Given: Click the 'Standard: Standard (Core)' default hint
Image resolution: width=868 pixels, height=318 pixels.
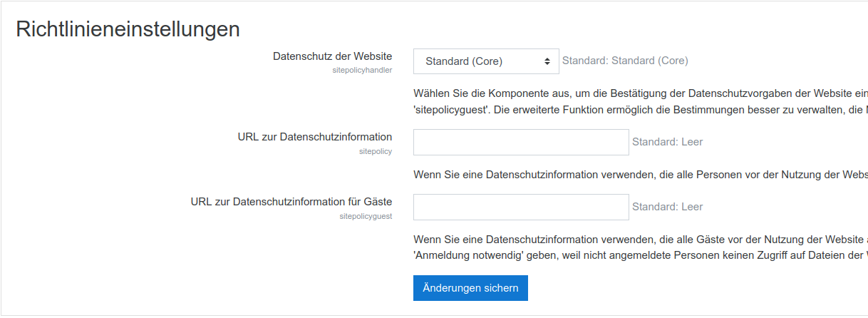Looking at the screenshot, I should coord(624,61).
